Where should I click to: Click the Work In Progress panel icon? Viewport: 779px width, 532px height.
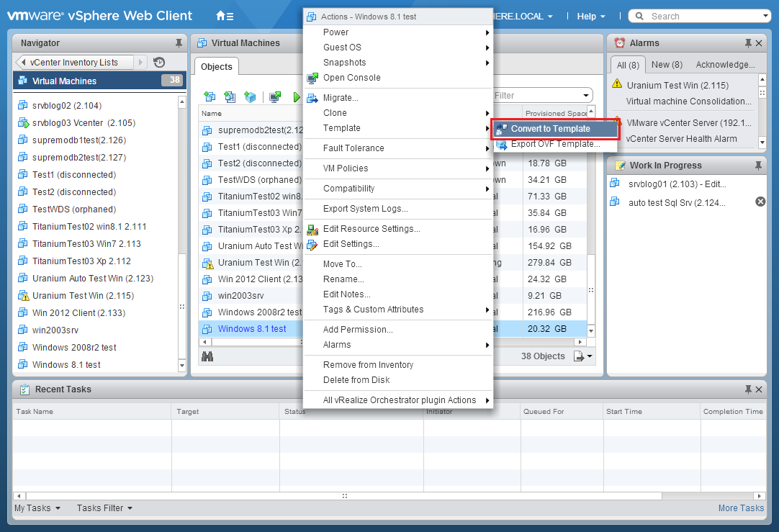pyautogui.click(x=620, y=166)
